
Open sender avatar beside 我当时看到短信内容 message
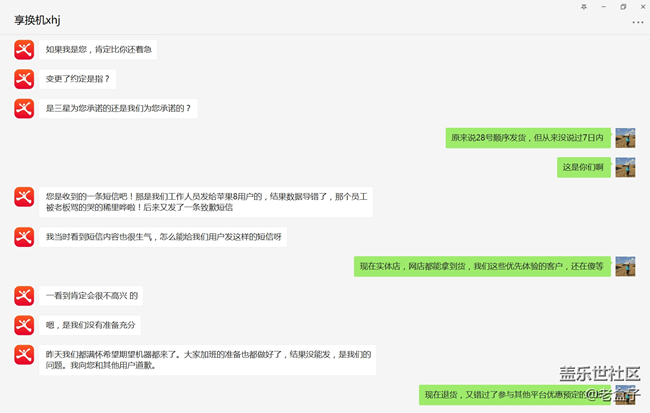tap(24, 237)
